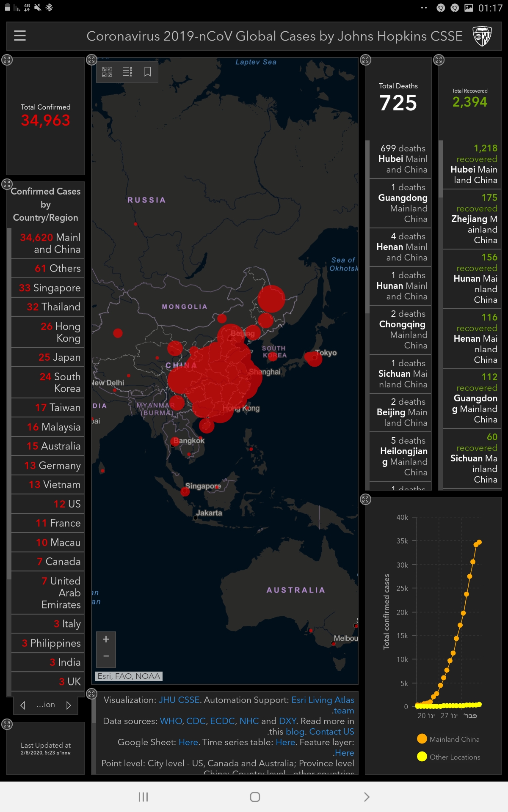508x812 pixels.
Task: Select Hubei 1,218 recovered entry
Action: pyautogui.click(x=472, y=164)
